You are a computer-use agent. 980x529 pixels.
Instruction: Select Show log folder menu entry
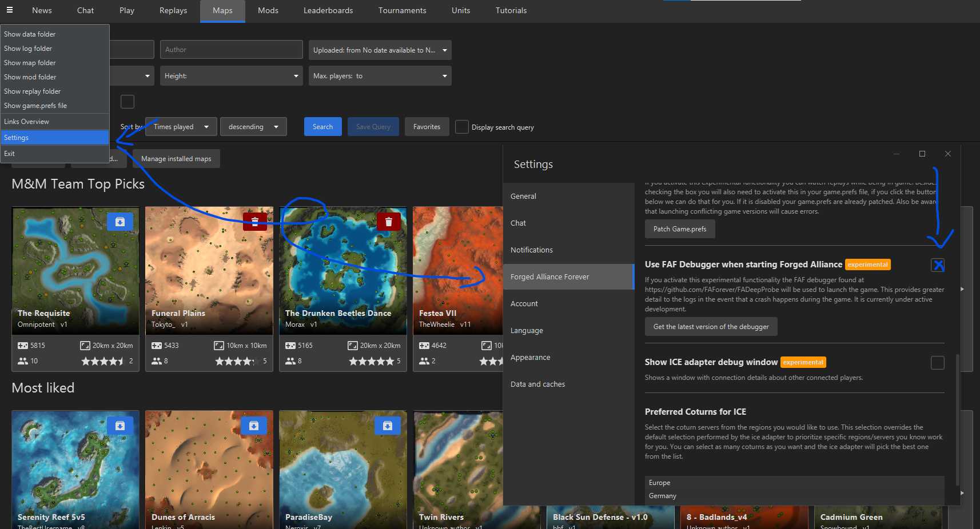pyautogui.click(x=55, y=49)
